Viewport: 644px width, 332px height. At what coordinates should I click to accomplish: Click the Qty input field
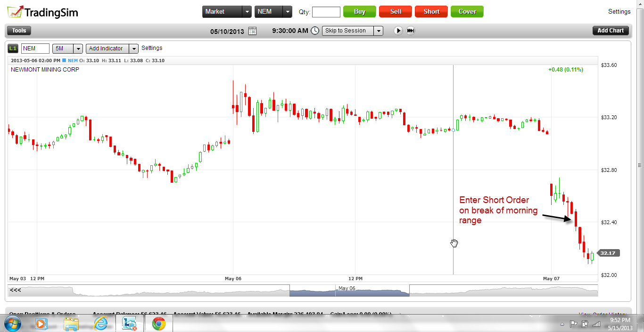[326, 12]
